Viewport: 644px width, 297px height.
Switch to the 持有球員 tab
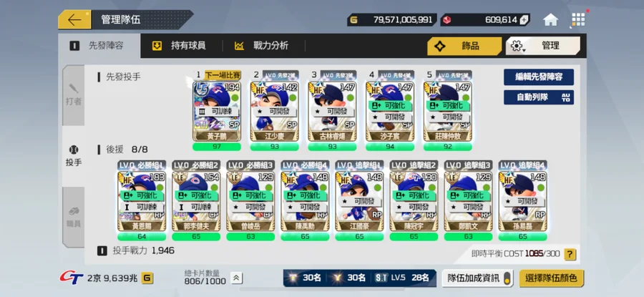179,46
